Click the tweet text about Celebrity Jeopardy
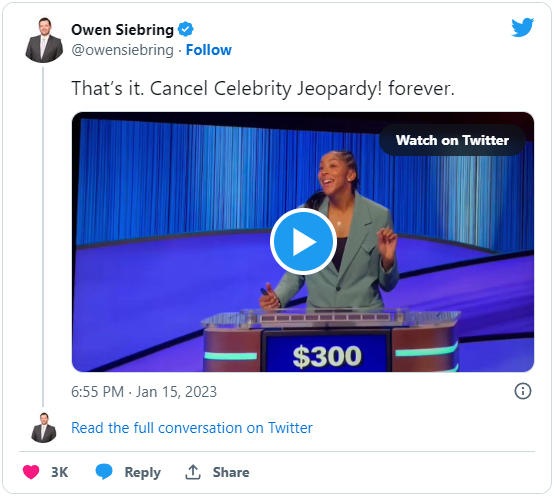 263,88
